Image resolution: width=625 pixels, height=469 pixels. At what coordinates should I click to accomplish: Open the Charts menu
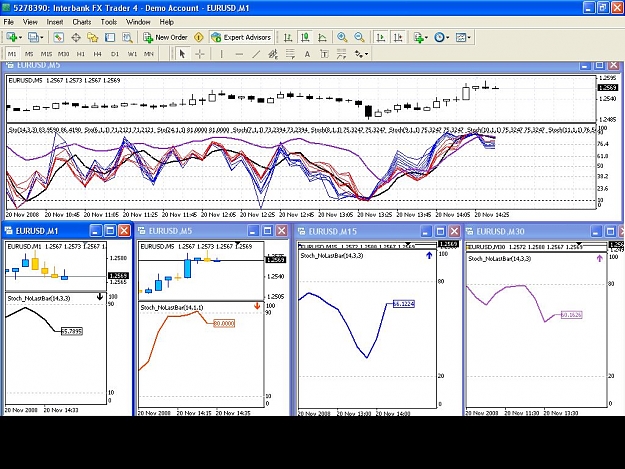tap(82, 22)
